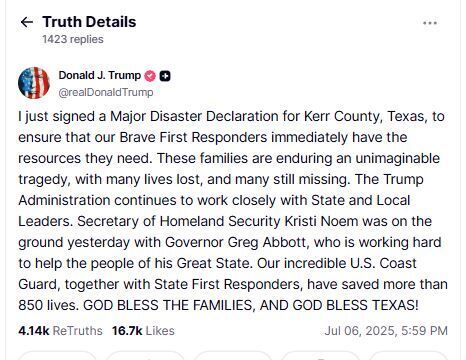
Task: Click the leftmost action button below ReTruths
Action: point(56,355)
